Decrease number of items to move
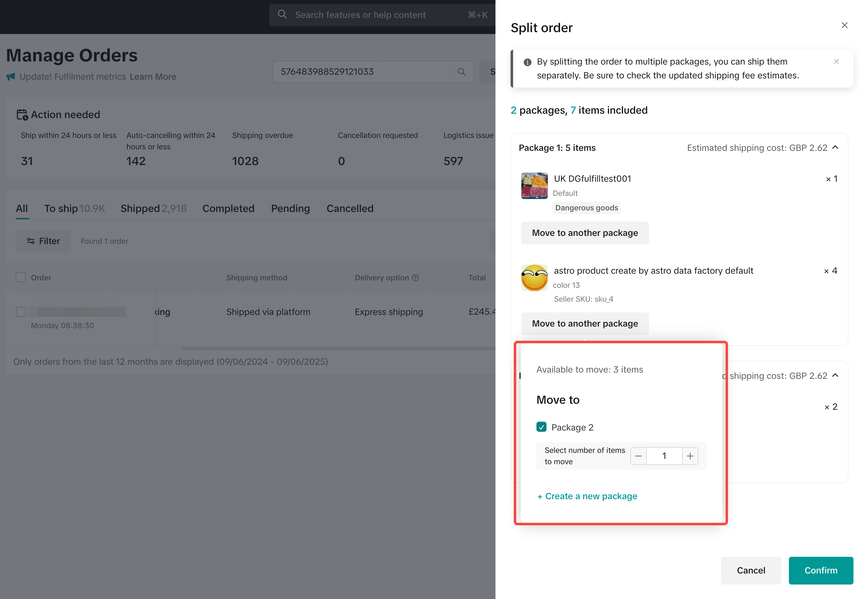Screen dimensions: 868x599 638,456
